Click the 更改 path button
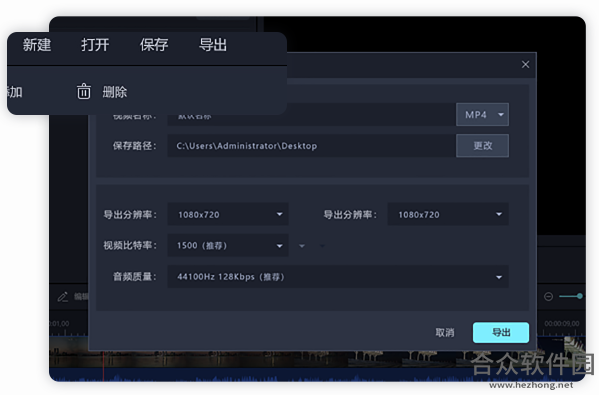Image resolution: width=599 pixels, height=395 pixels. [482, 146]
